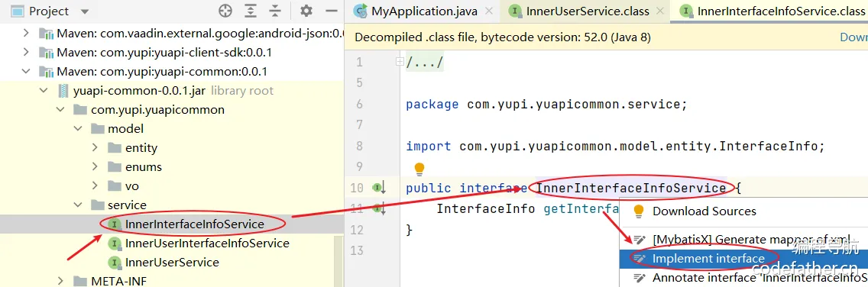The image size is (868, 287).
Task: Open Project panel settings gear
Action: pos(306,11)
